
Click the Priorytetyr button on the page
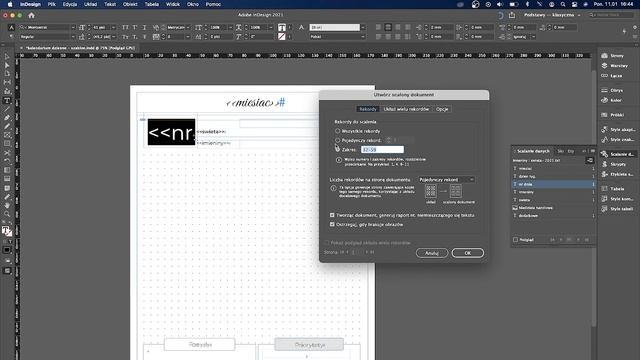click(309, 344)
